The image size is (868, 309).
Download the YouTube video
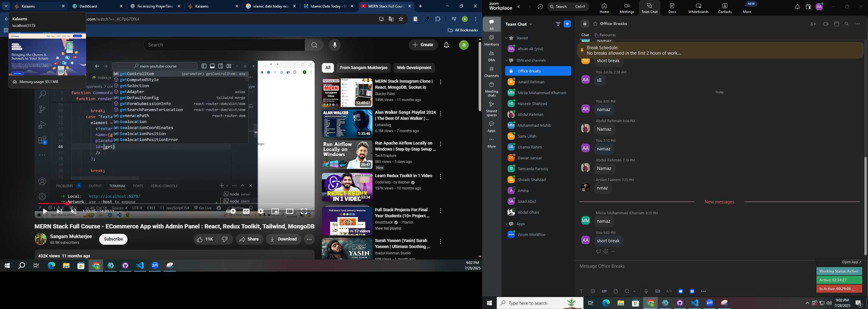click(283, 239)
